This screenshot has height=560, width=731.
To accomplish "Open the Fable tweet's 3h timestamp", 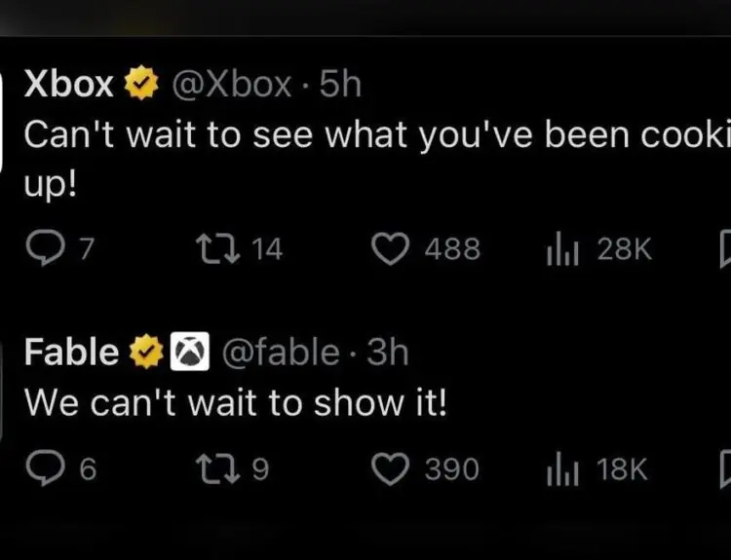I will (388, 352).
